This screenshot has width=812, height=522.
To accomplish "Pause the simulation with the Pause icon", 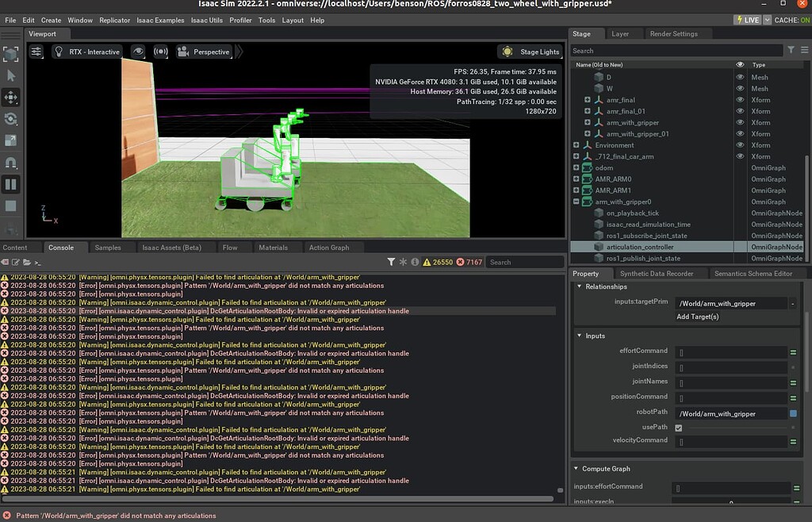I will tap(10, 184).
